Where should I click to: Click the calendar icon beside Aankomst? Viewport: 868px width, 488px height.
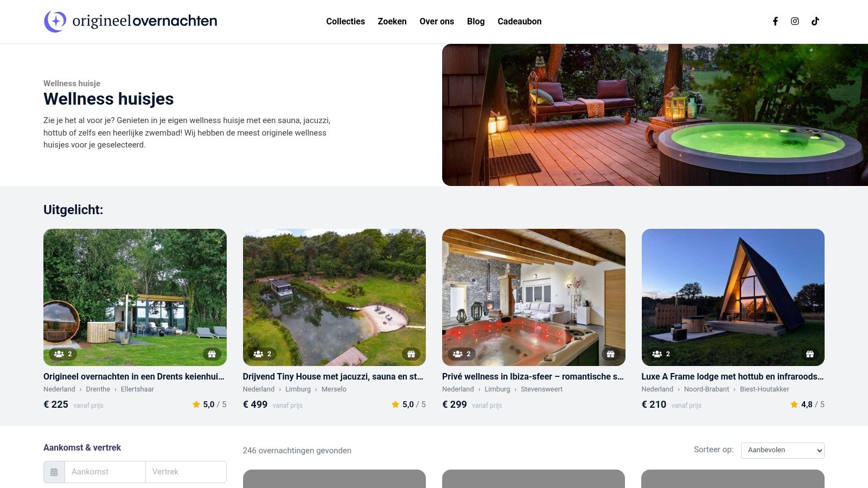click(54, 472)
